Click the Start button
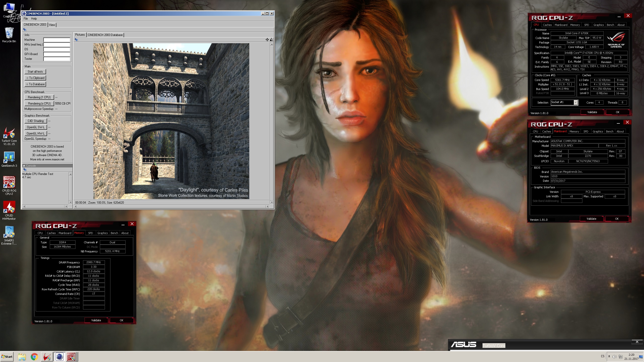 tap(7, 357)
